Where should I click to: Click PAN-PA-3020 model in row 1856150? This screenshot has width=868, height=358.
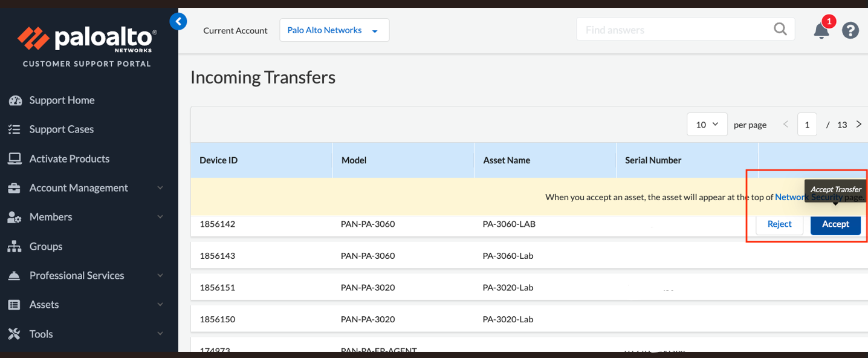(x=368, y=319)
